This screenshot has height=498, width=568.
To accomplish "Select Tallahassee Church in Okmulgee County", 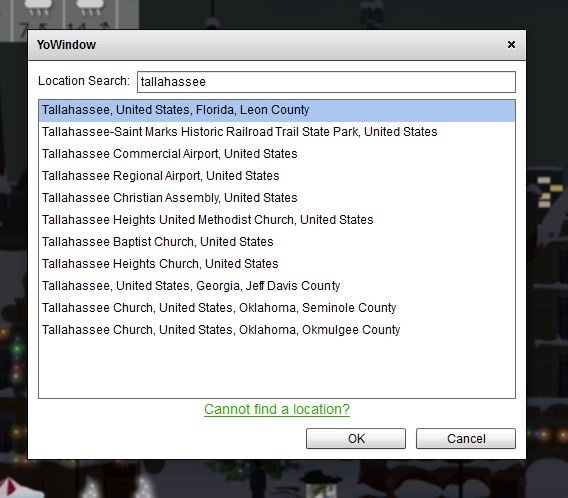I will (x=277, y=330).
